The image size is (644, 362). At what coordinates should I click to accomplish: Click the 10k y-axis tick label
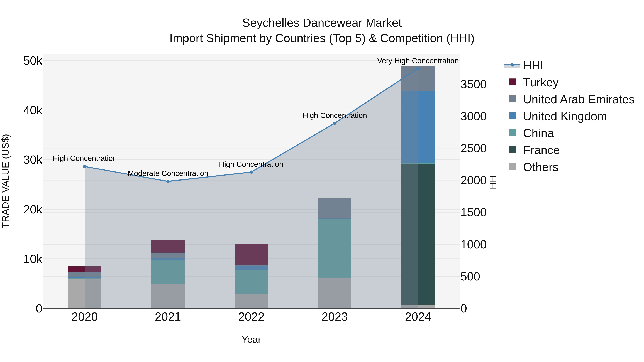click(33, 259)
